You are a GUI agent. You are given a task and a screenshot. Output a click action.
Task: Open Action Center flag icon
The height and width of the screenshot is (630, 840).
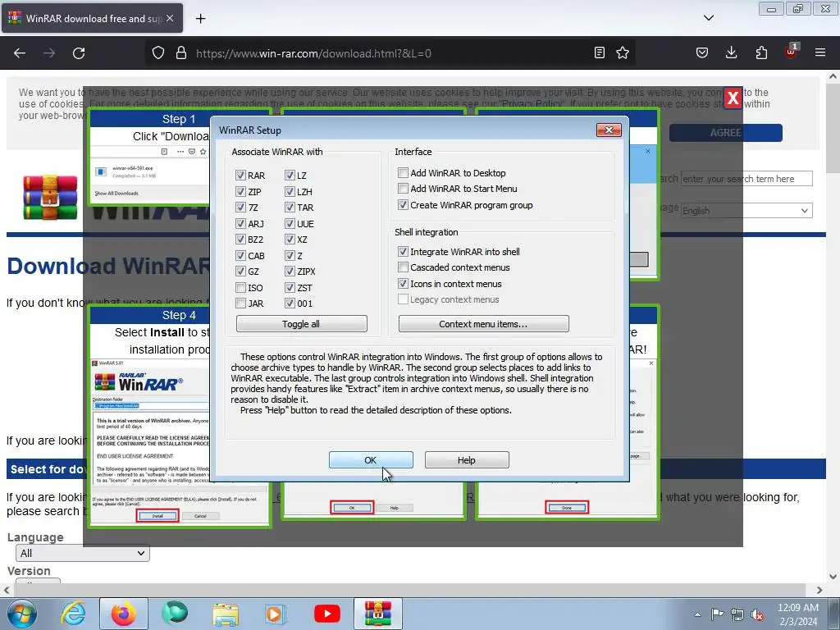coord(717,614)
